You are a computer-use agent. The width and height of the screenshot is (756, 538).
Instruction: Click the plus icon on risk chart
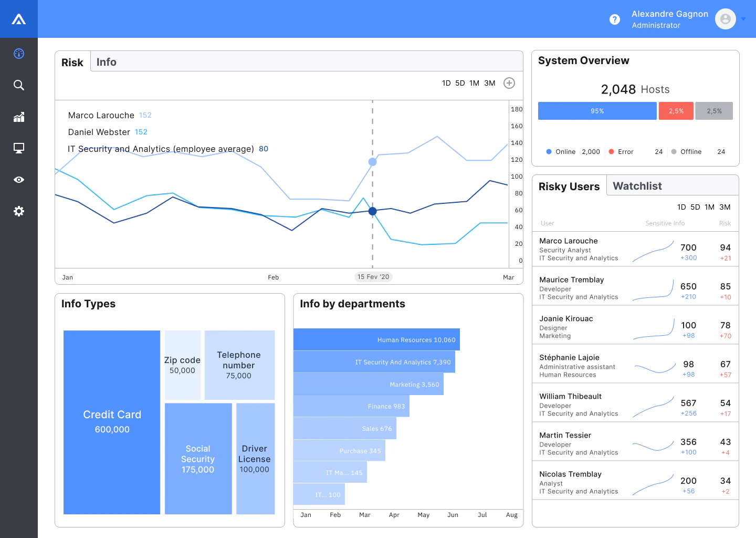pyautogui.click(x=509, y=83)
